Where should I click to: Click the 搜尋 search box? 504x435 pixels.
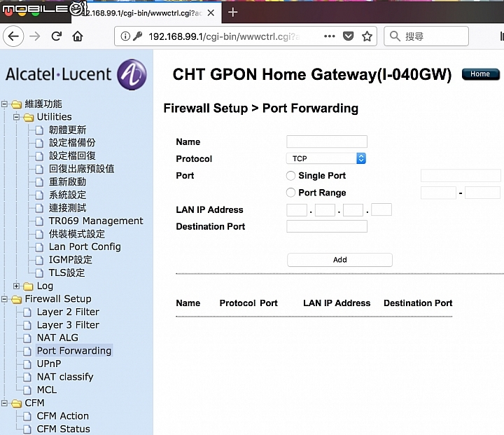pyautogui.click(x=426, y=36)
